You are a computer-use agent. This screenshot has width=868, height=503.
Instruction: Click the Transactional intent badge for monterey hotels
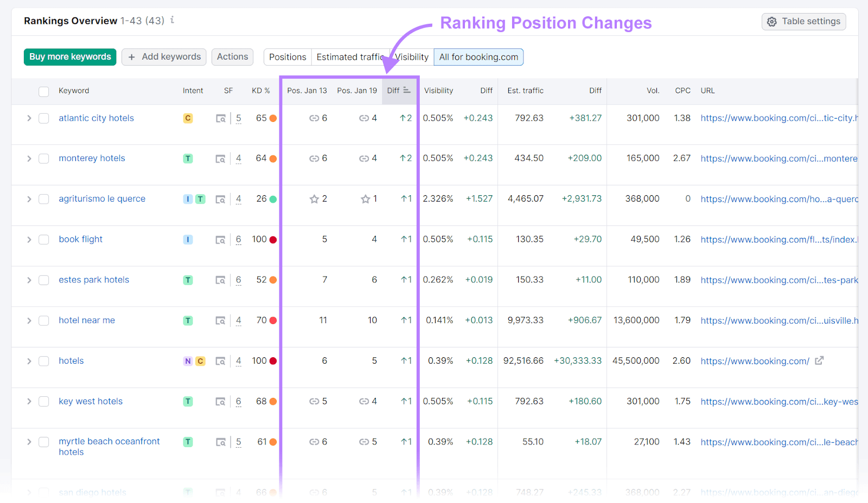coord(188,158)
